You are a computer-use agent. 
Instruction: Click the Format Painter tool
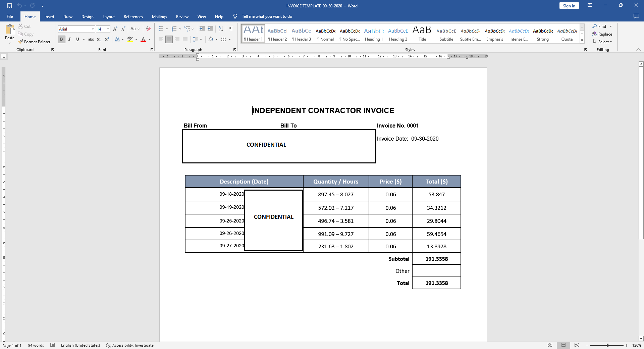(35, 42)
